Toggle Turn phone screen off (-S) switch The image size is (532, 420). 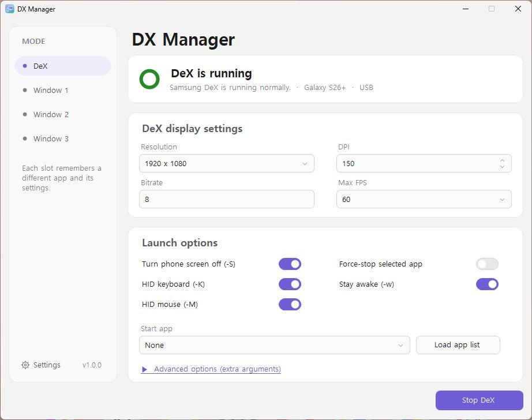click(x=290, y=264)
